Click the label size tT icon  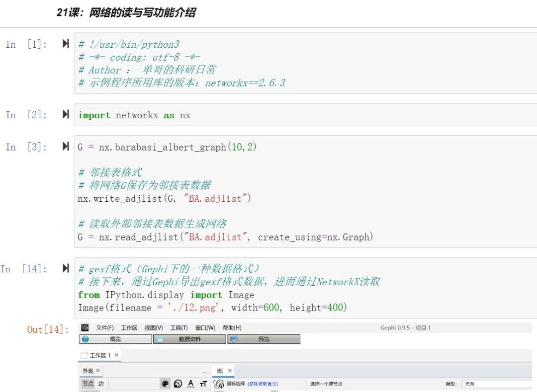[203, 384]
